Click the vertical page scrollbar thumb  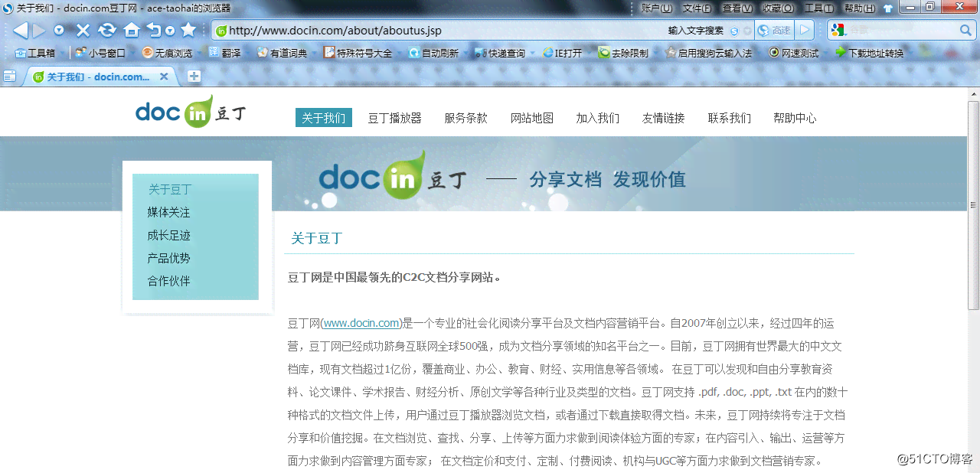coord(974,204)
